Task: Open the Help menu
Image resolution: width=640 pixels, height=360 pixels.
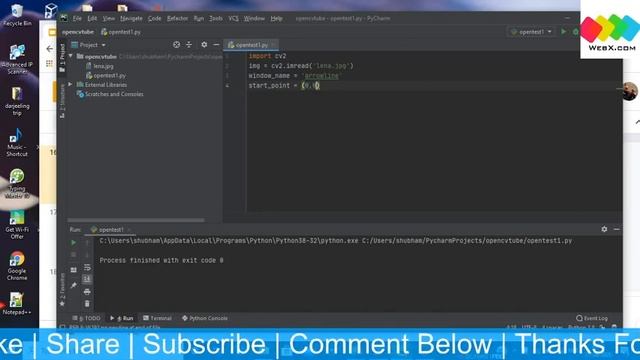Action: [x=276, y=18]
